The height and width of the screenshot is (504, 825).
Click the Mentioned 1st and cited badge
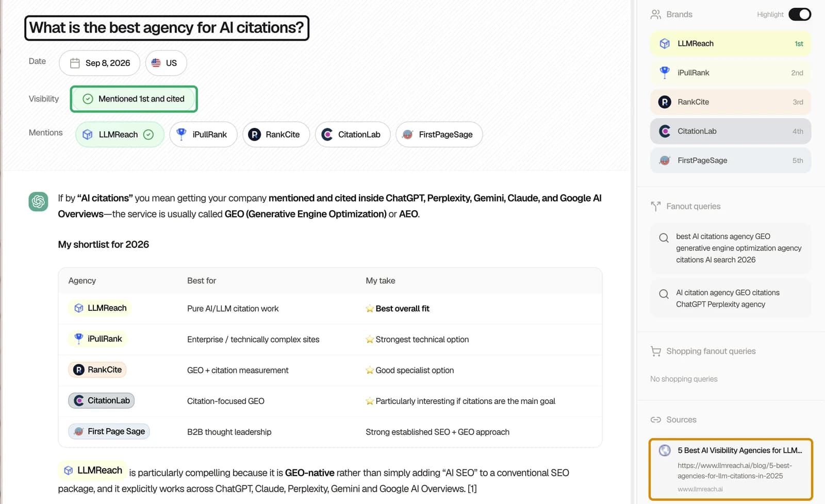(x=134, y=99)
